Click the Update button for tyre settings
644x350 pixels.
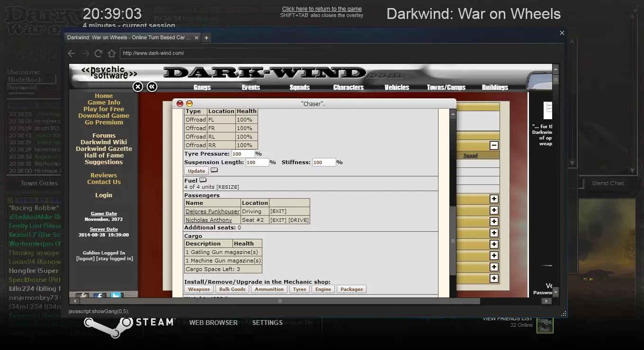[x=197, y=171]
